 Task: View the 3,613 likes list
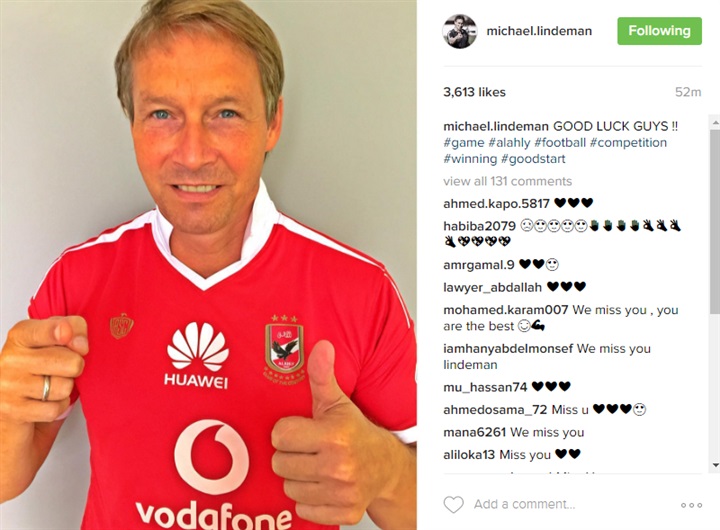click(474, 92)
